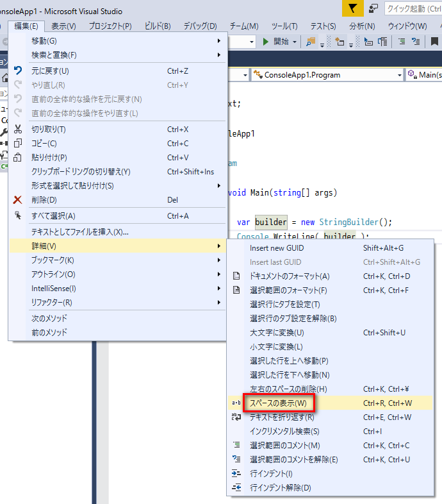
Task: Click the highlighted builder variable in code
Action: (x=271, y=222)
